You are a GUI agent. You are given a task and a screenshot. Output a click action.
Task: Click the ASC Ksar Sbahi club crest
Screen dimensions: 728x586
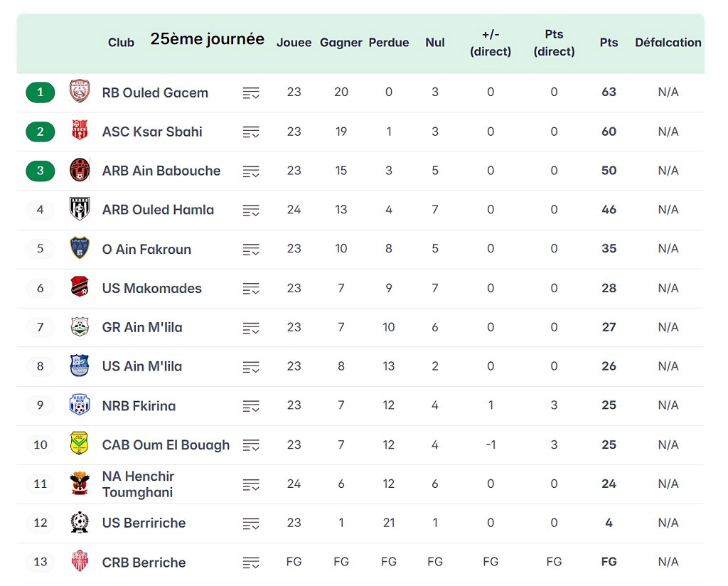click(80, 132)
